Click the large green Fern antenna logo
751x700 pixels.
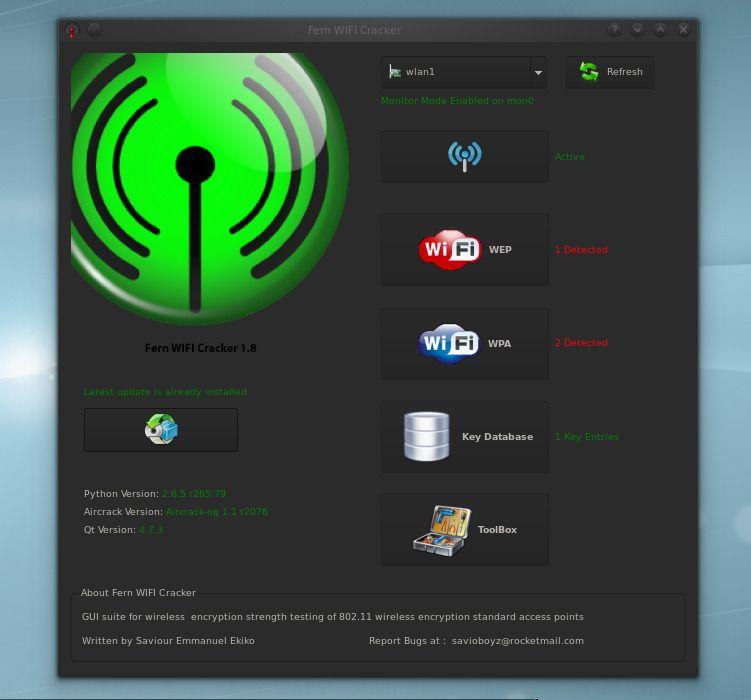[209, 189]
